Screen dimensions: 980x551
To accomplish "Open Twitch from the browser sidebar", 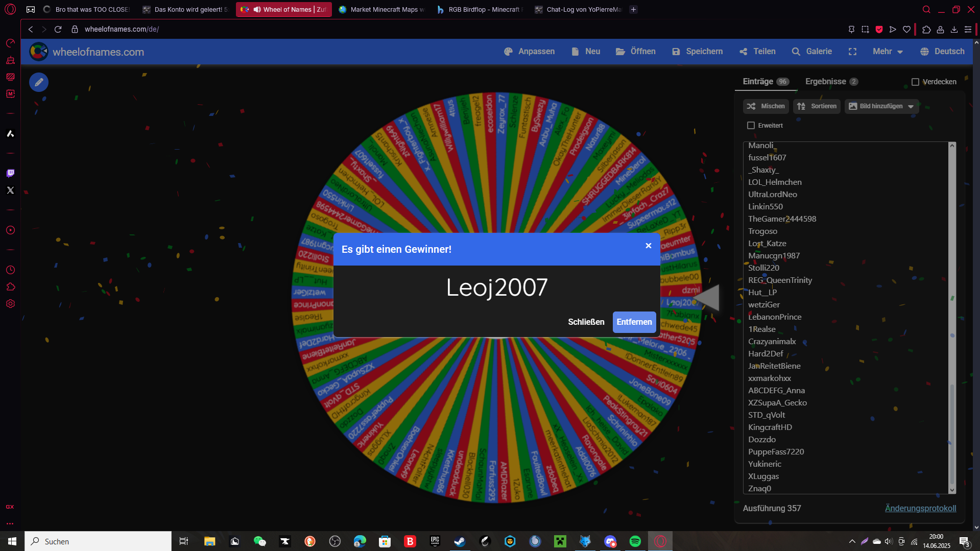I will tap(10, 173).
